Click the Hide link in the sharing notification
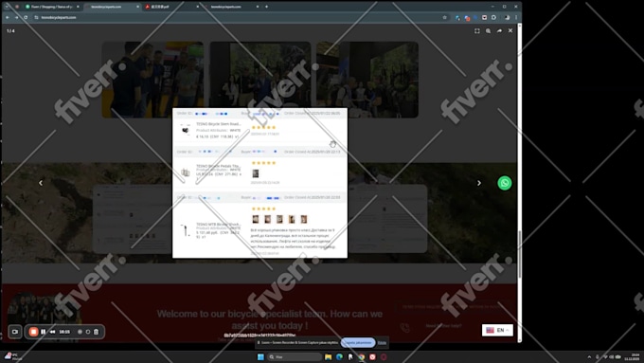 click(x=382, y=342)
